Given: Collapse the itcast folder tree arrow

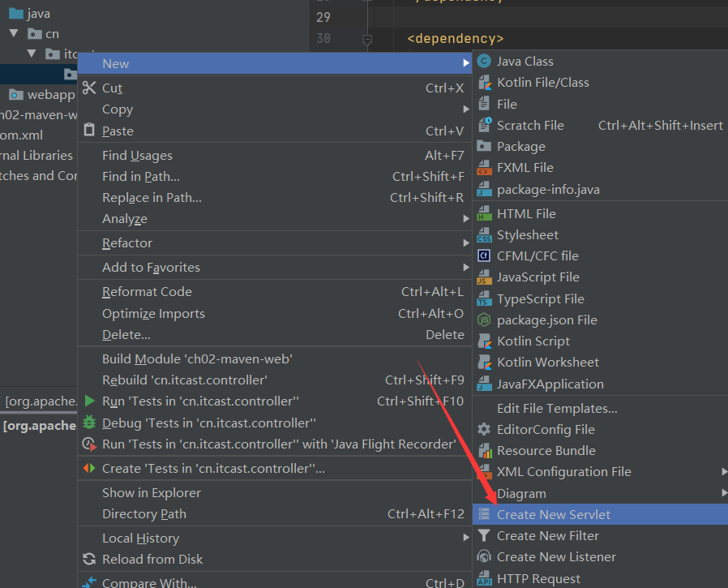Looking at the screenshot, I should coord(32,54).
